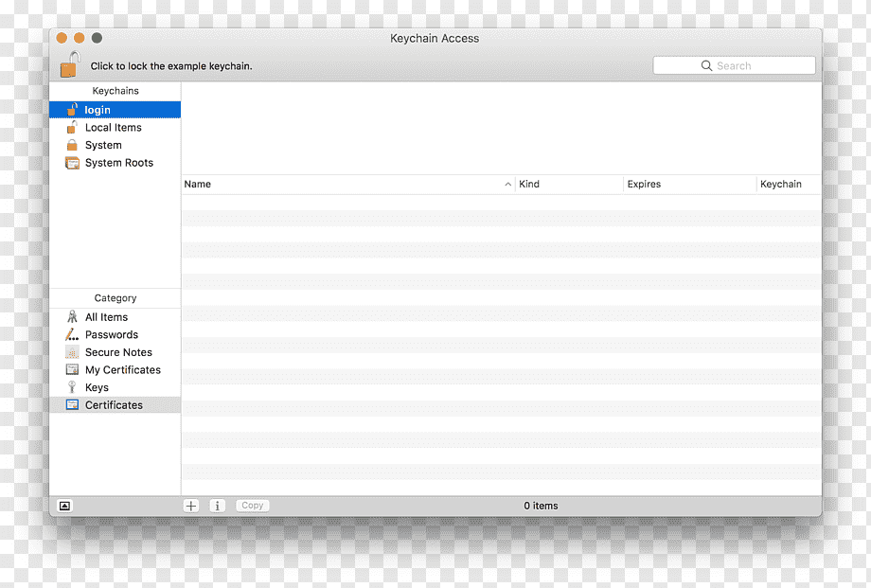Click the My Certificates icon
The width and height of the screenshot is (871, 588).
[72, 369]
